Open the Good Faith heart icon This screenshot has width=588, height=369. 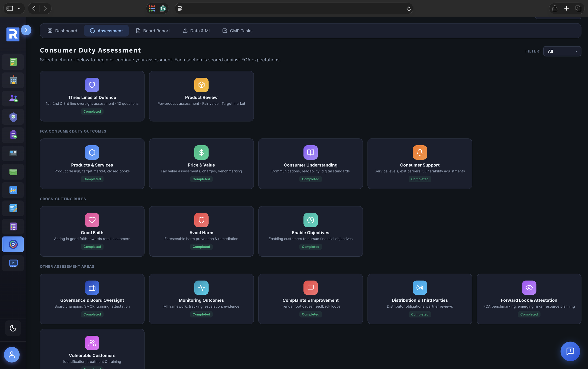(x=92, y=220)
